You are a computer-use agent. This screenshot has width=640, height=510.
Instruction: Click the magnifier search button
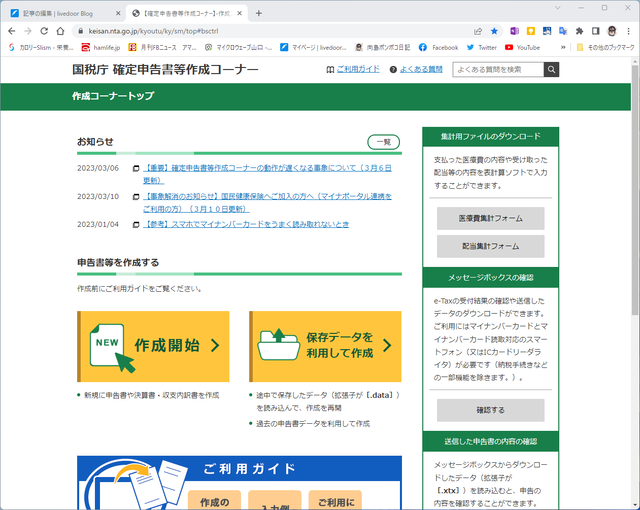pyautogui.click(x=551, y=69)
